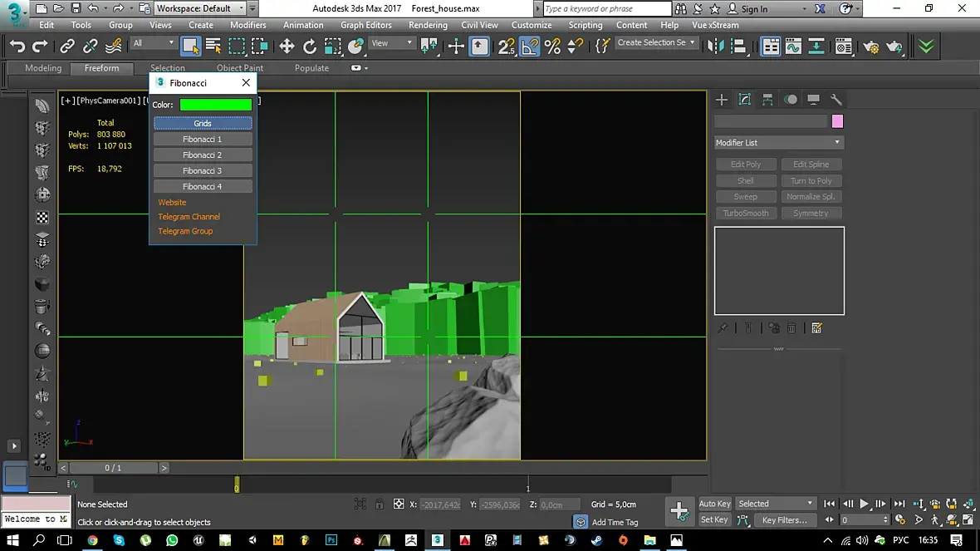This screenshot has height=551, width=980.
Task: Switch to the Create panel plus icon
Action: click(x=722, y=100)
